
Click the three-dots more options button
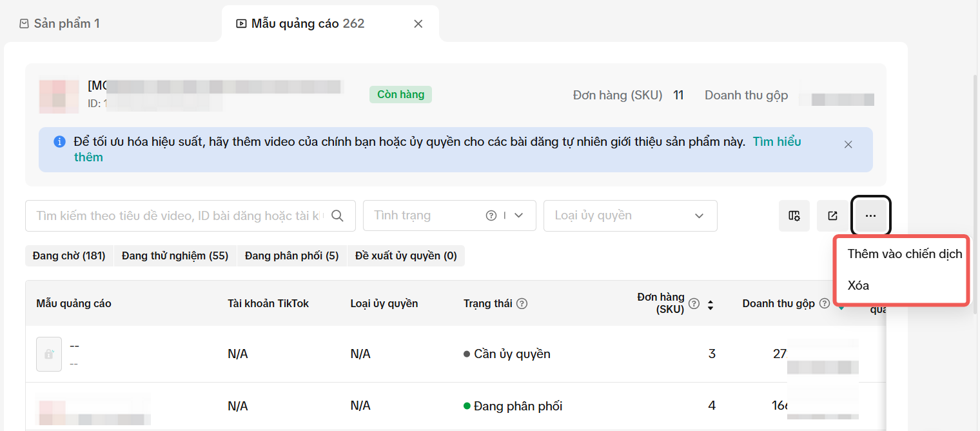tap(871, 215)
